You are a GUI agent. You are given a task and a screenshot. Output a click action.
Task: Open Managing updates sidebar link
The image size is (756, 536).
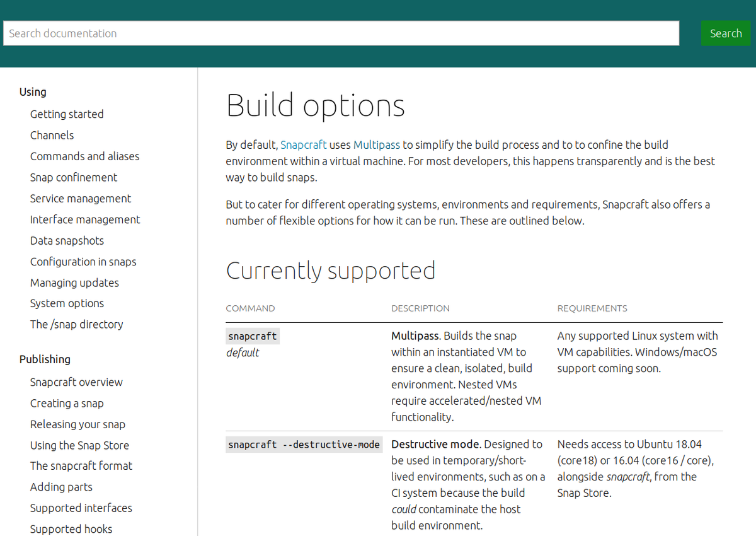point(74,283)
